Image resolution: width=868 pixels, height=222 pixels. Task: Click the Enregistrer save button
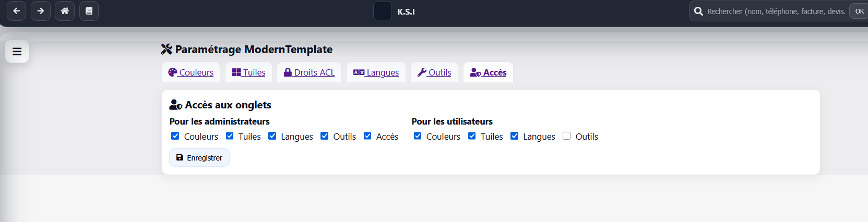coord(199,157)
